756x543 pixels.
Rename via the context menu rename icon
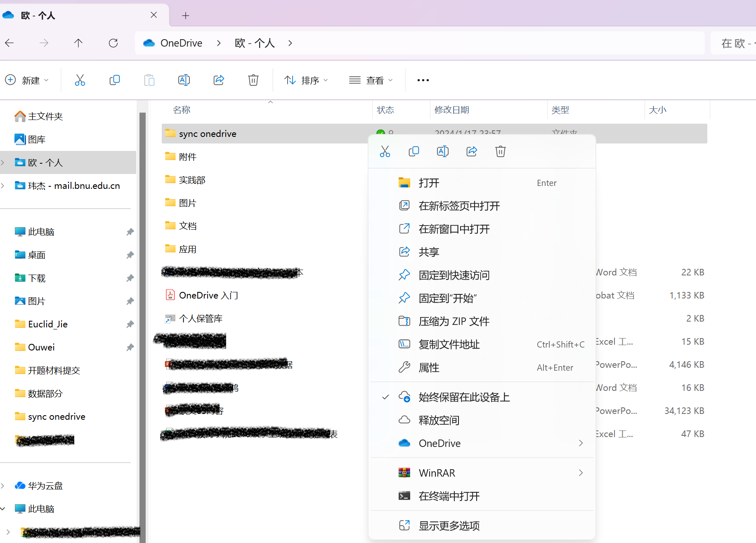click(442, 151)
